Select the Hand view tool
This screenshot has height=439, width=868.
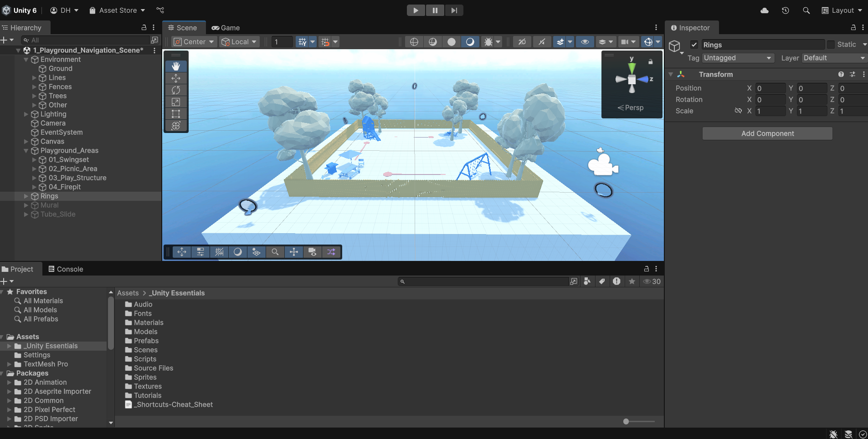click(176, 66)
